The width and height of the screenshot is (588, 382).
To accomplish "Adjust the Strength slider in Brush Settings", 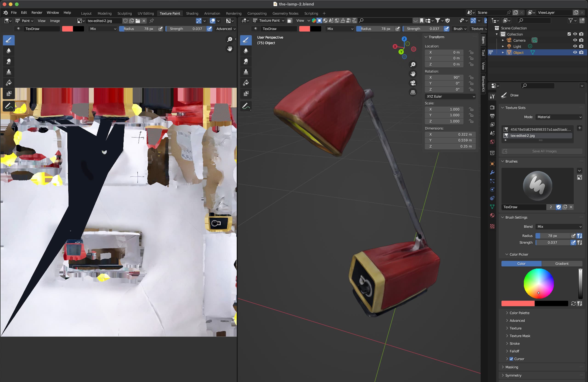I will click(x=552, y=242).
